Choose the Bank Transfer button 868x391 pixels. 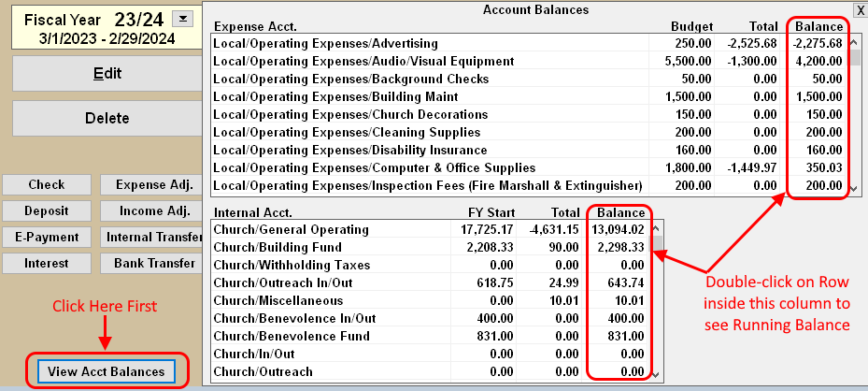coord(152,264)
